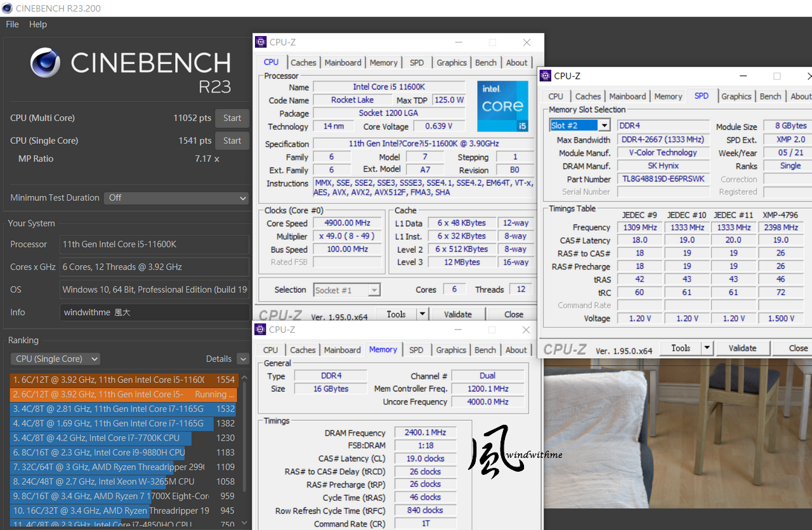Click the Part Number TL8G48819D-E6PRSWK
This screenshot has height=530, width=812.
click(x=663, y=179)
